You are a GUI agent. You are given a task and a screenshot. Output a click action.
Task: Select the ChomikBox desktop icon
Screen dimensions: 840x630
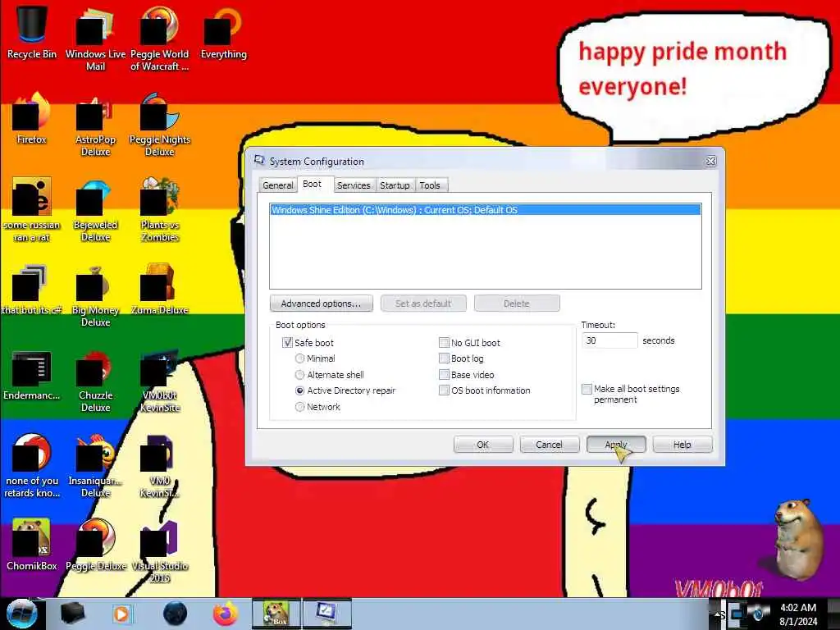(x=32, y=545)
